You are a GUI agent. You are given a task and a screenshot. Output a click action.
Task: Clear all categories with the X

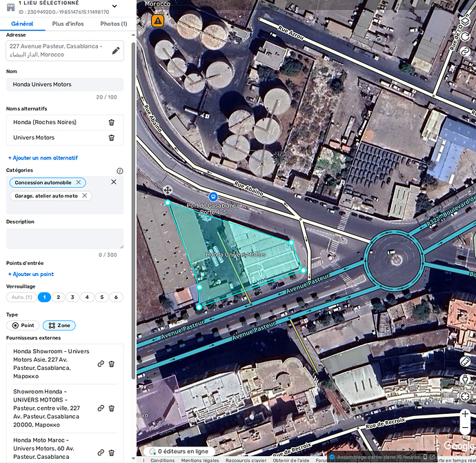click(x=114, y=182)
